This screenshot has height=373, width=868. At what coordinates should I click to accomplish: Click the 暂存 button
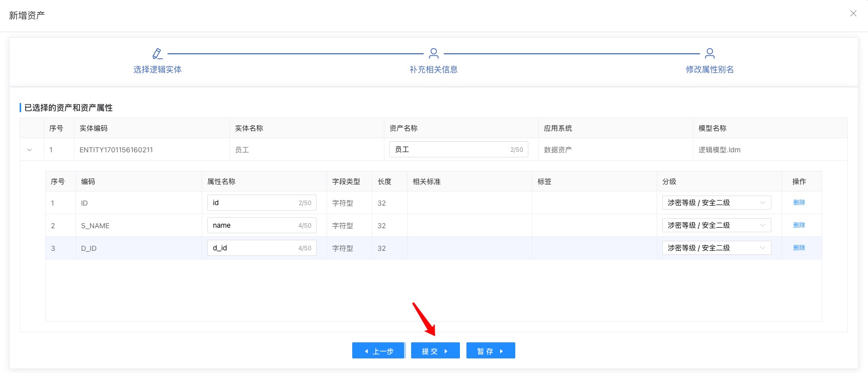[491, 351]
